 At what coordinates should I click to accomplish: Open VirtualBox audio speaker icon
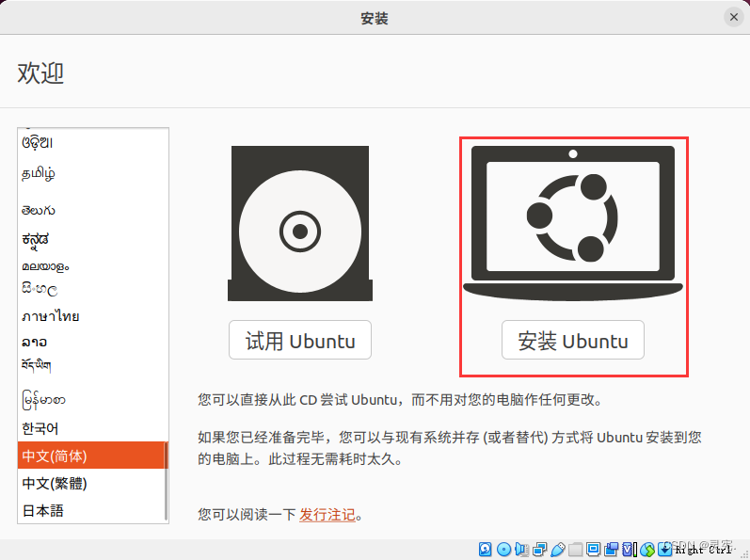(521, 549)
